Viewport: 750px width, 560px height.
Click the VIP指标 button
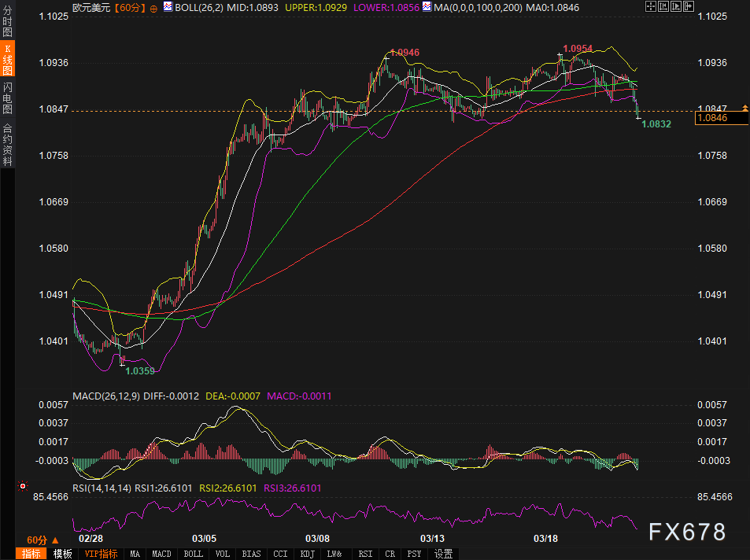pyautogui.click(x=101, y=554)
